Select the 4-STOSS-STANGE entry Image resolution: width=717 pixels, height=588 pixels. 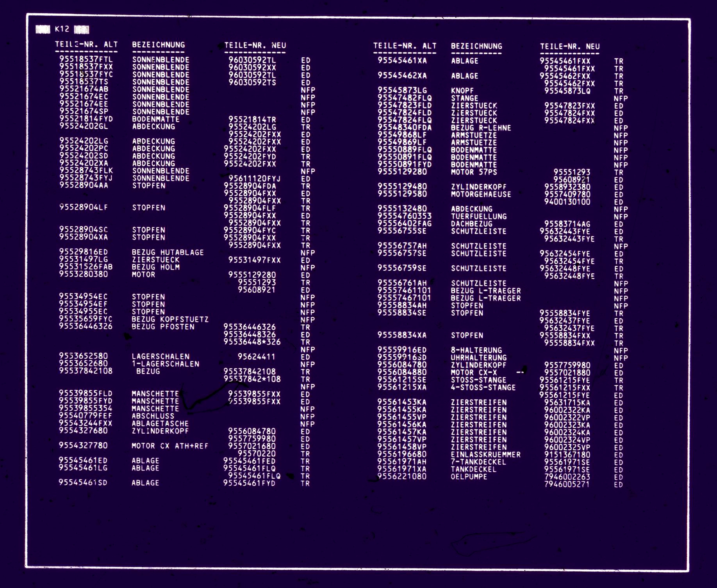pyautogui.click(x=483, y=388)
